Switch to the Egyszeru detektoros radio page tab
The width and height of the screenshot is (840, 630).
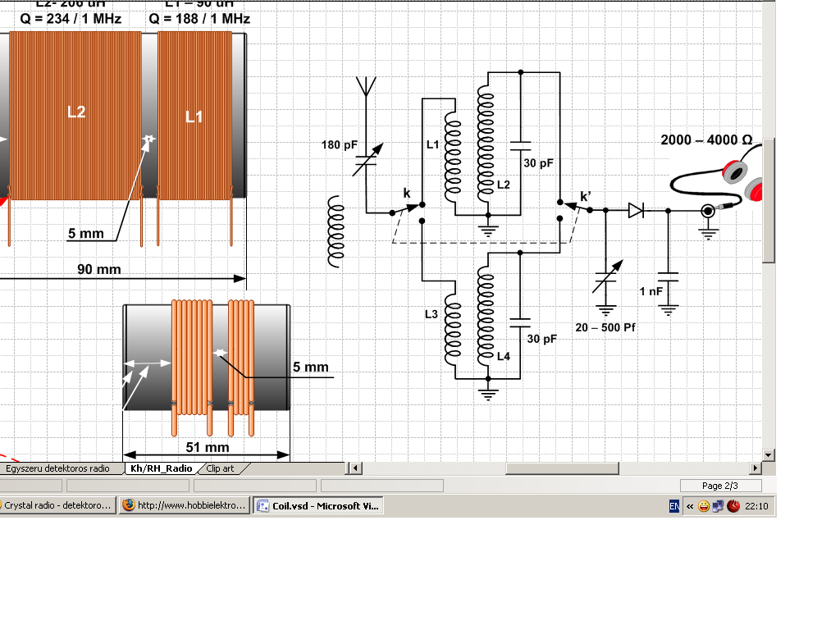57,468
